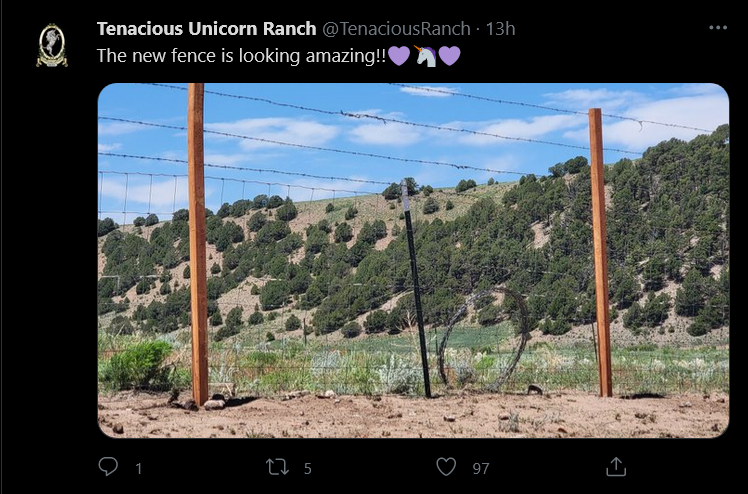Visit the Tenacious Unicorn Ranch display name
Screen dimensions: 748x494
tap(207, 29)
